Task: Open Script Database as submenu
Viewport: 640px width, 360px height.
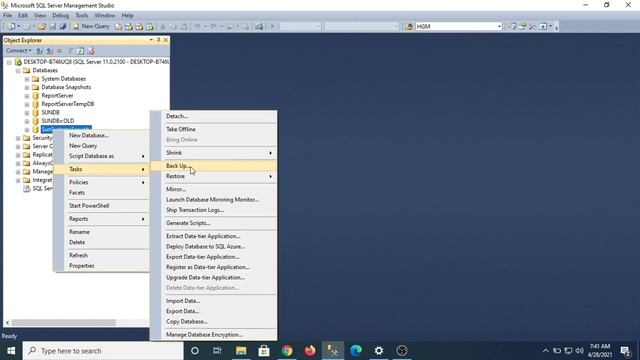Action: [x=102, y=156]
